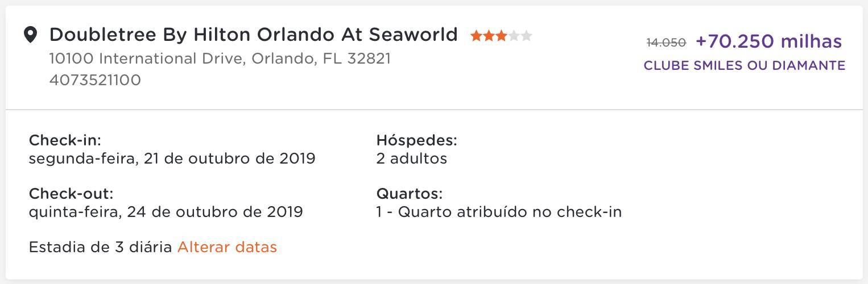Click the Hóspedes label

click(417, 140)
